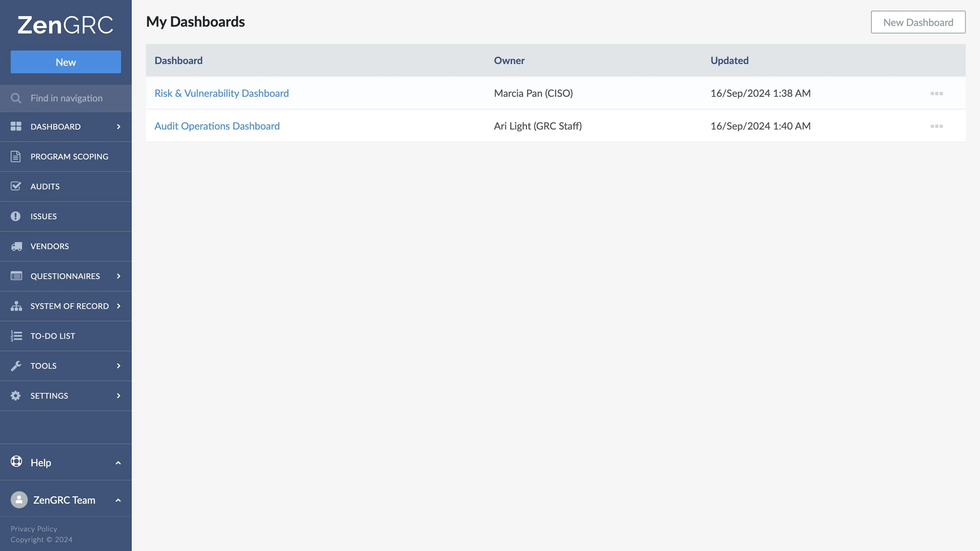
Task: Open the TO-DO LIST
Action: [x=66, y=336]
